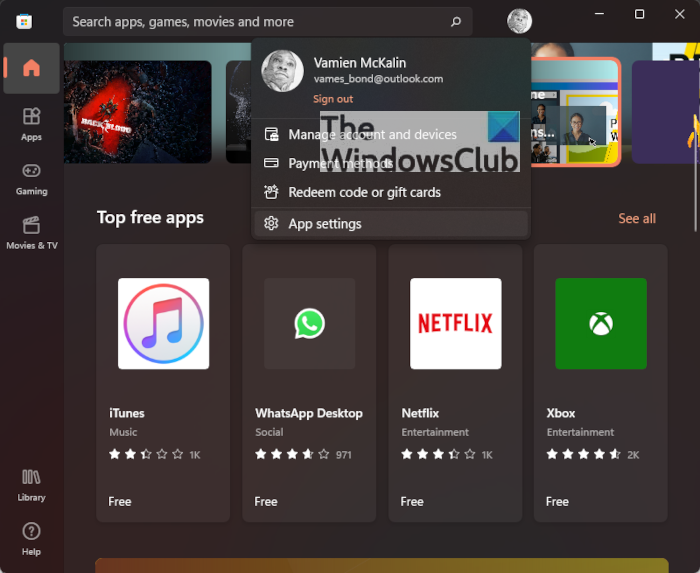
Task: Open the Xbox app icon
Action: click(x=601, y=324)
